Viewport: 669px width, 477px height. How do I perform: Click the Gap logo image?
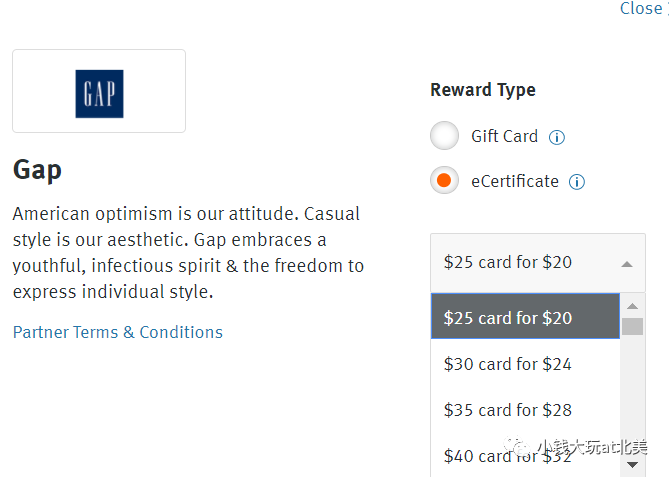tap(99, 94)
